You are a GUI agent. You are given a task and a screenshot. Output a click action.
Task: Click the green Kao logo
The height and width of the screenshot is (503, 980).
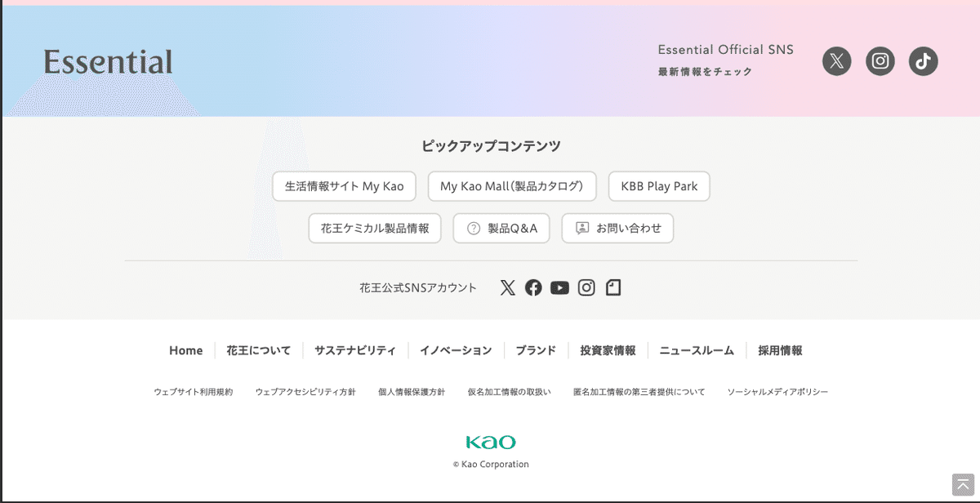tap(490, 443)
